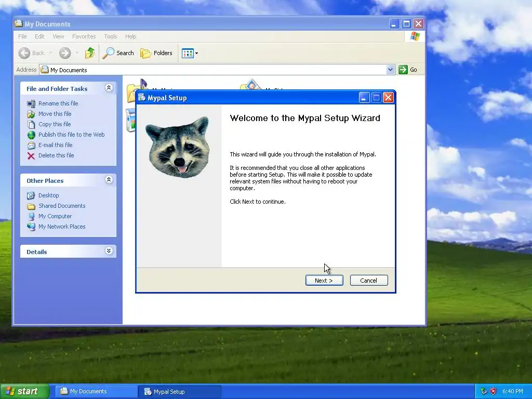Collapse File and Folder Tasks panel
The height and width of the screenshot is (399, 532).
point(109,88)
